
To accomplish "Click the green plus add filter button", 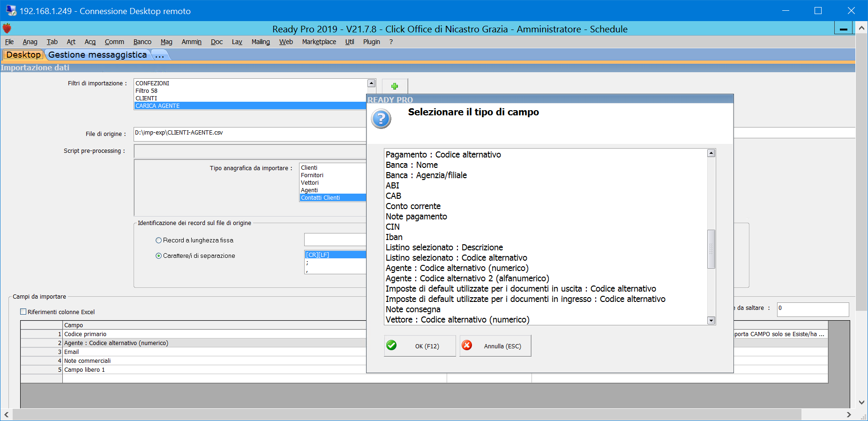I will click(x=395, y=86).
